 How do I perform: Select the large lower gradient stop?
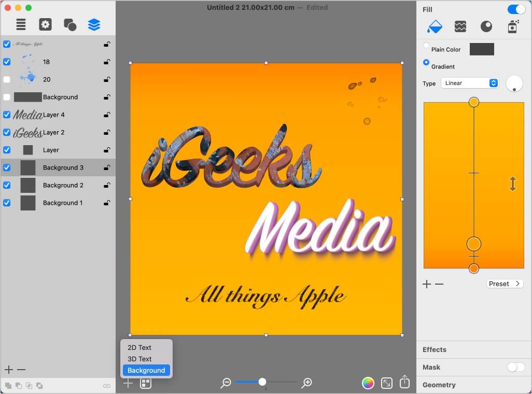click(473, 244)
